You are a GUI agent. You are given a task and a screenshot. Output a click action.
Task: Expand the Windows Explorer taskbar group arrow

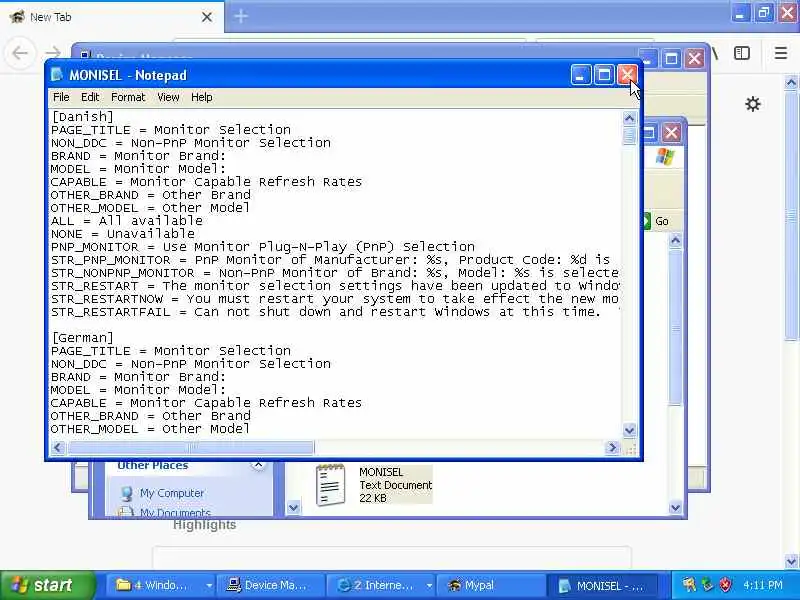(209, 586)
